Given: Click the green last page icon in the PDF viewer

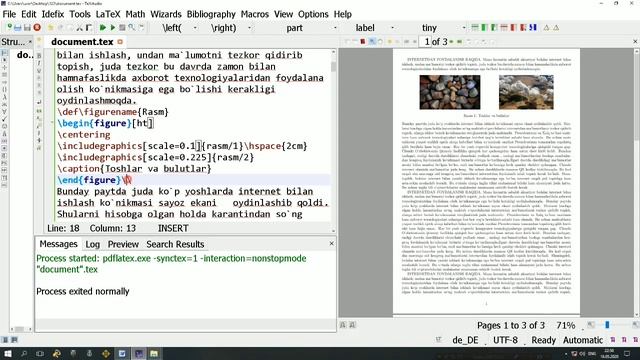Looking at the screenshot, I should (x=459, y=42).
